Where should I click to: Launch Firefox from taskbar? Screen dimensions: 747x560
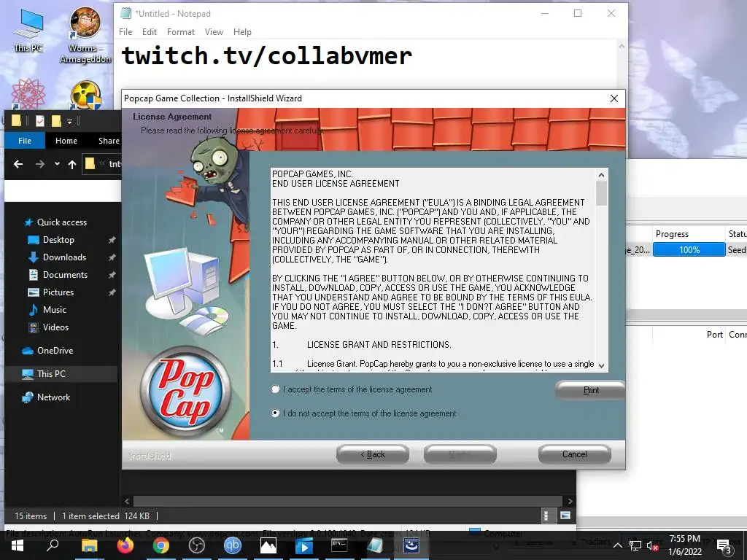click(125, 545)
